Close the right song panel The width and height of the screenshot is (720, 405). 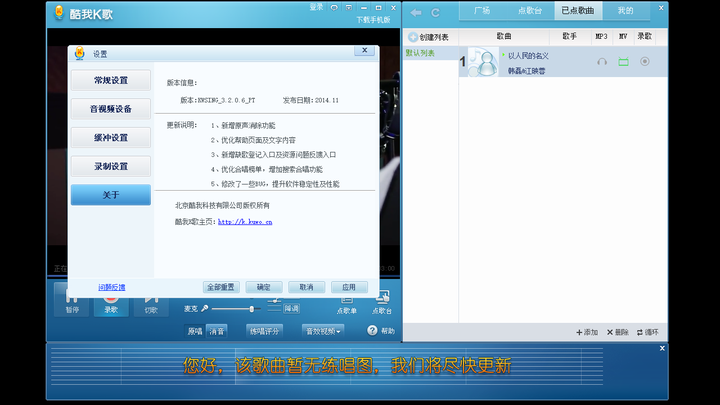661,8
